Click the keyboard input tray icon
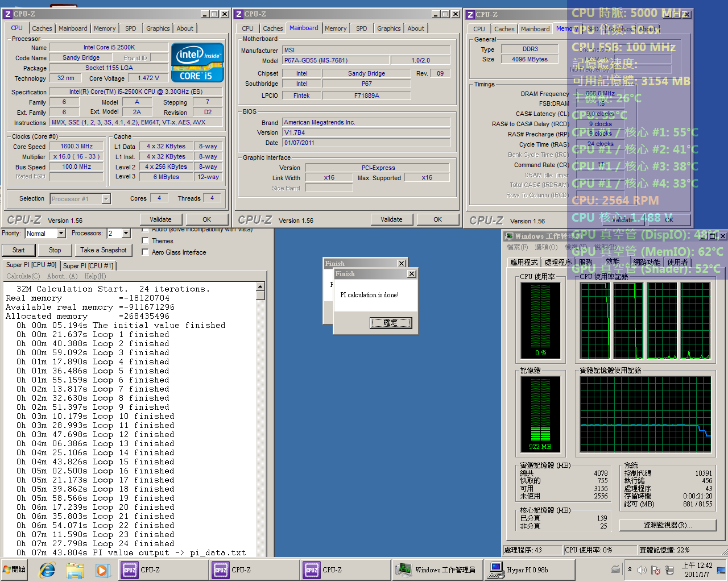Viewport: 728px width, 582px height. (x=615, y=569)
